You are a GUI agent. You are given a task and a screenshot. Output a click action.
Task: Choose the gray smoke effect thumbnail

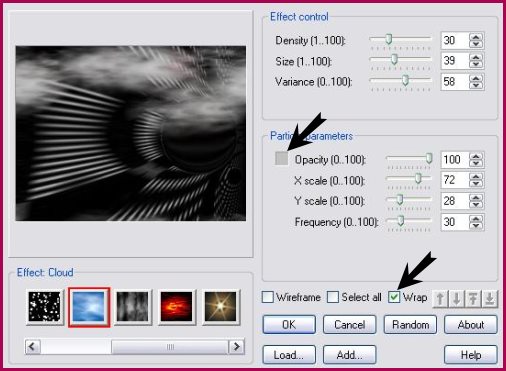click(133, 307)
